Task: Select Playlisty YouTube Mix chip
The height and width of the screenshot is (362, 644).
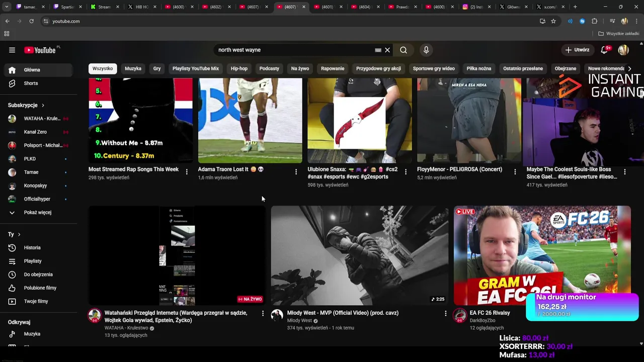Action: tap(196, 68)
